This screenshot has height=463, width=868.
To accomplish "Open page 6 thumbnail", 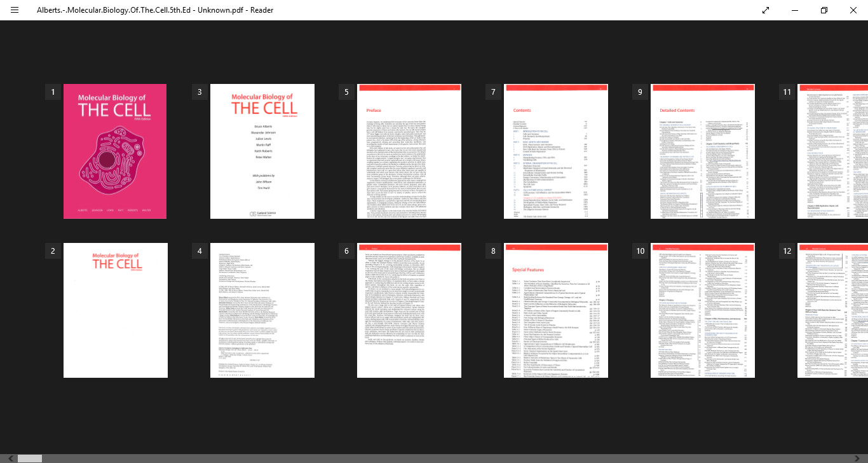I will click(x=409, y=310).
